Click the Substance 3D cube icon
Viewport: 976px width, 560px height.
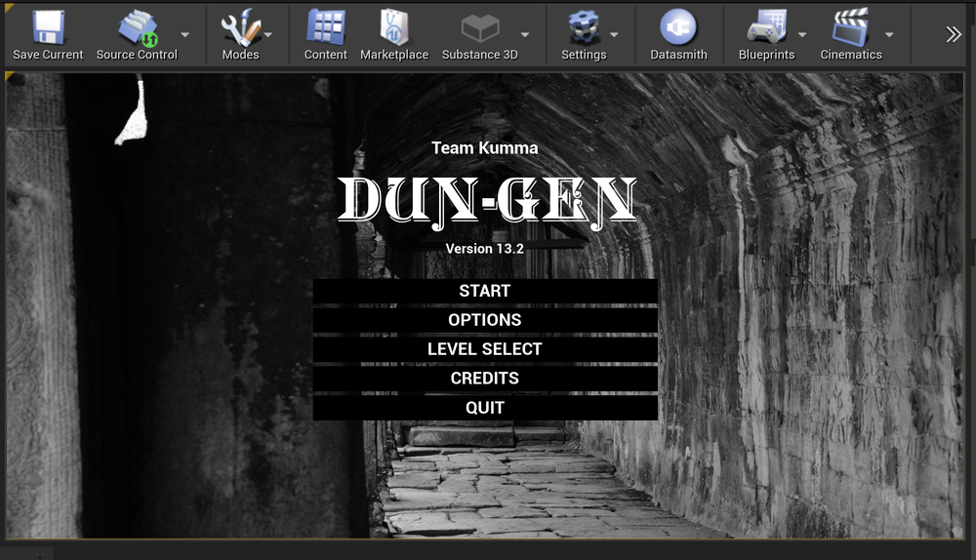479,27
